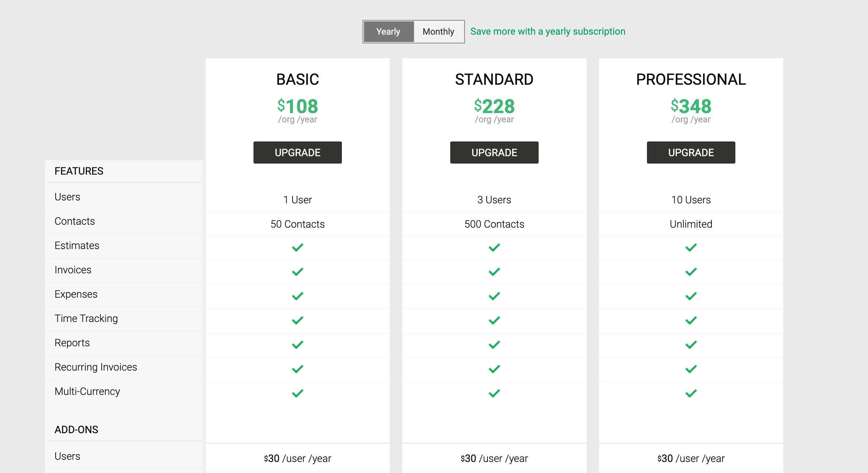Click the Estimates checkmark in Basic column
This screenshot has height=473, width=868.
tap(297, 248)
